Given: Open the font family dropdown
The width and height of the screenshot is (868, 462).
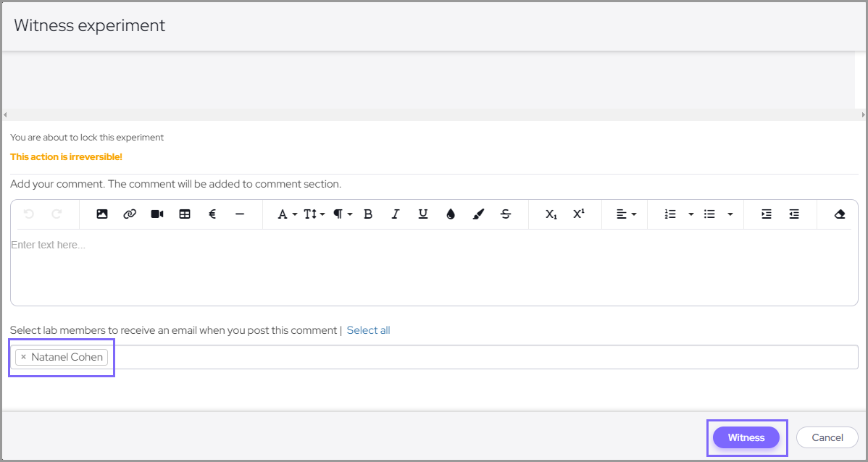Looking at the screenshot, I should pyautogui.click(x=287, y=214).
